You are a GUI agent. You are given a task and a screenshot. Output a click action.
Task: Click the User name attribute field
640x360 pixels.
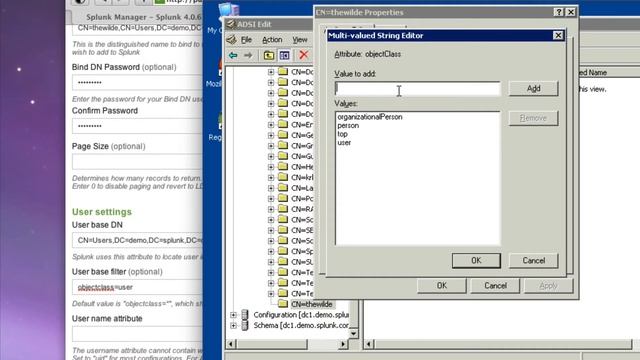138,334
